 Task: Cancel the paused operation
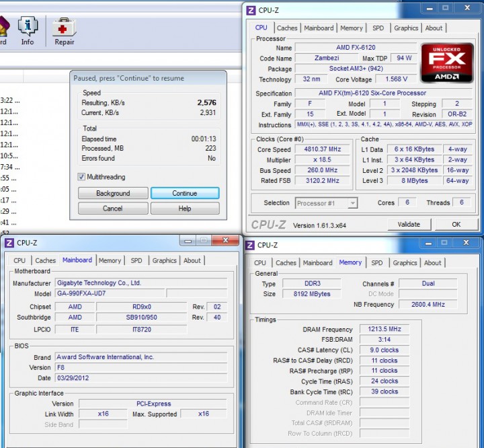(113, 209)
